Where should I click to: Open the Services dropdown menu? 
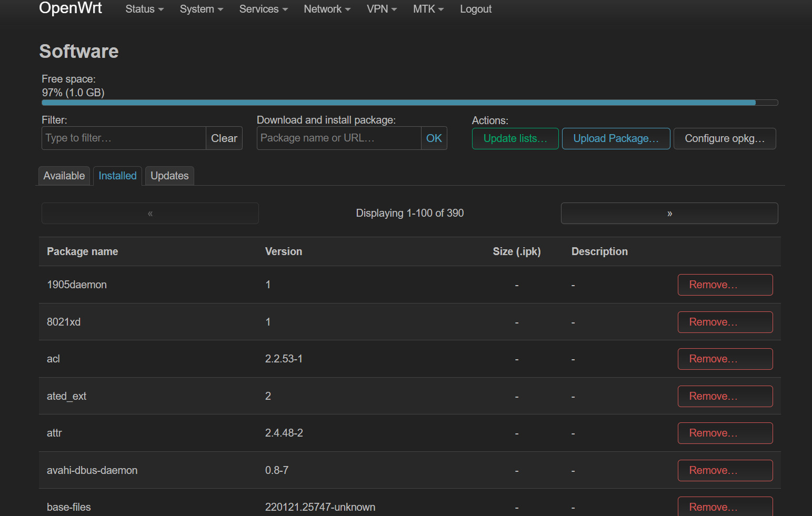(263, 9)
